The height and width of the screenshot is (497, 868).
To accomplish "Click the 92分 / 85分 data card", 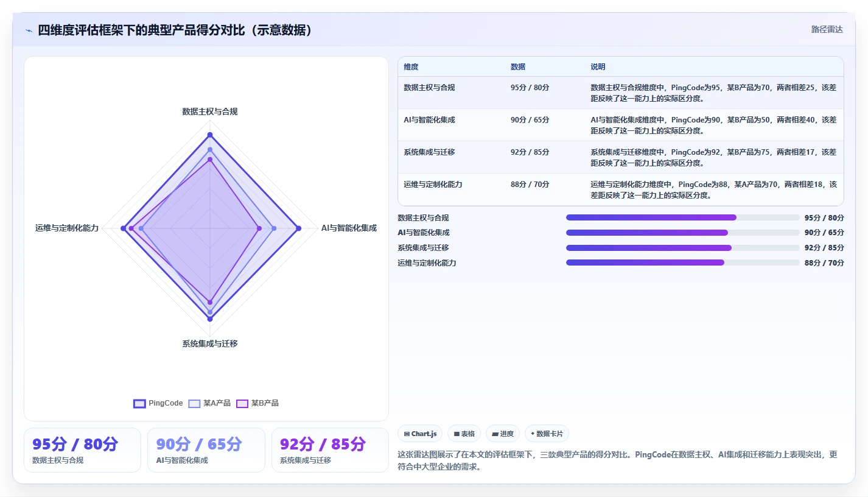I will pyautogui.click(x=330, y=450).
